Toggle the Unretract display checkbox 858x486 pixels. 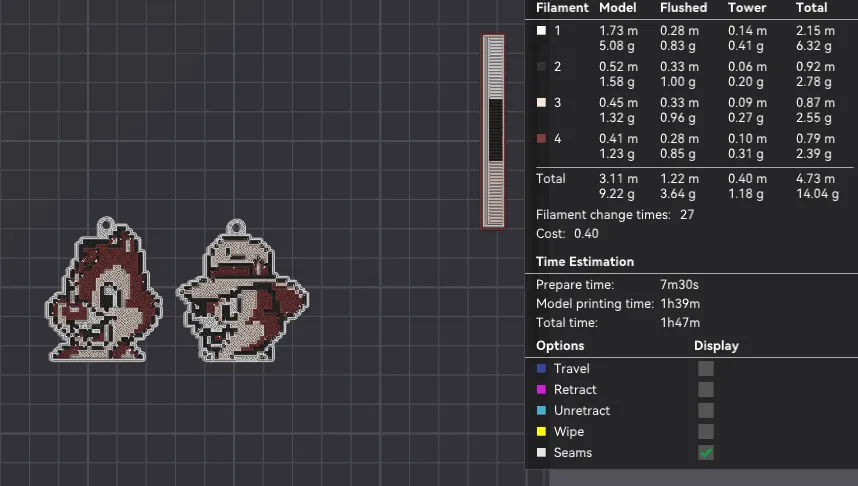tap(706, 410)
